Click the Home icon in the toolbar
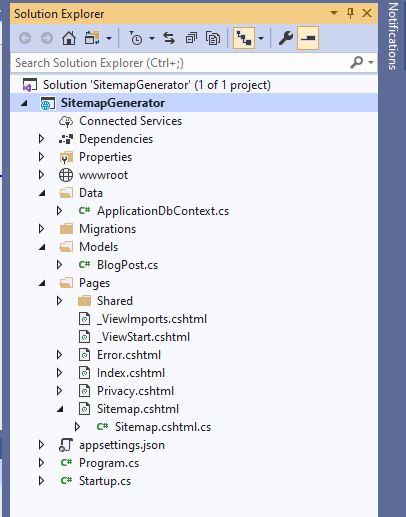 click(69, 39)
